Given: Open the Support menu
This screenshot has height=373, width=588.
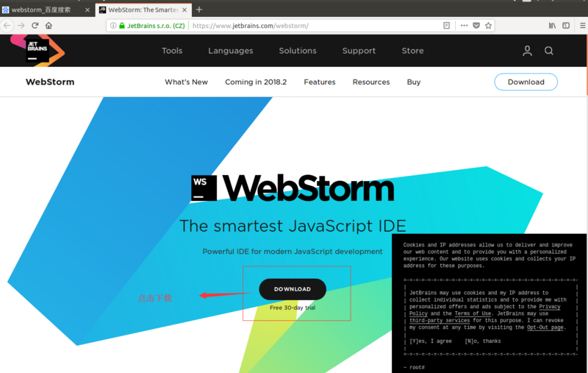Looking at the screenshot, I should tap(359, 51).
